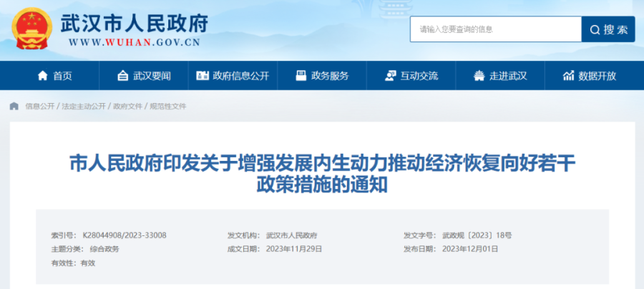Click the icon beside 政务服务
This screenshot has height=289, width=644.
click(301, 76)
